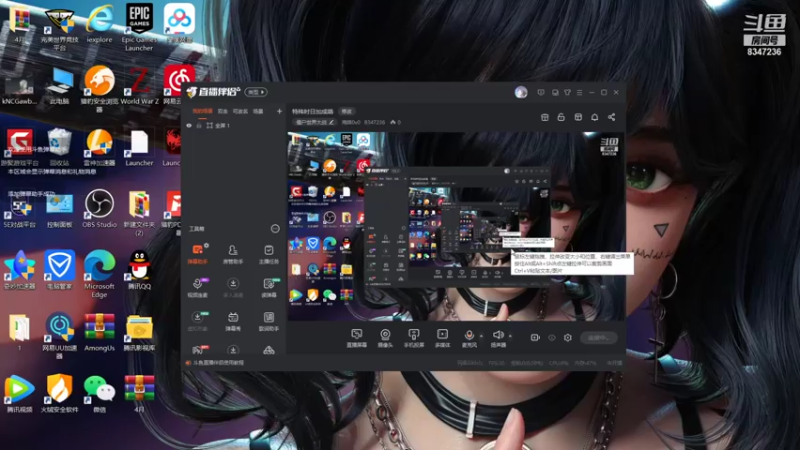Open the 主播任务 streamer tasks tool

coord(269,254)
